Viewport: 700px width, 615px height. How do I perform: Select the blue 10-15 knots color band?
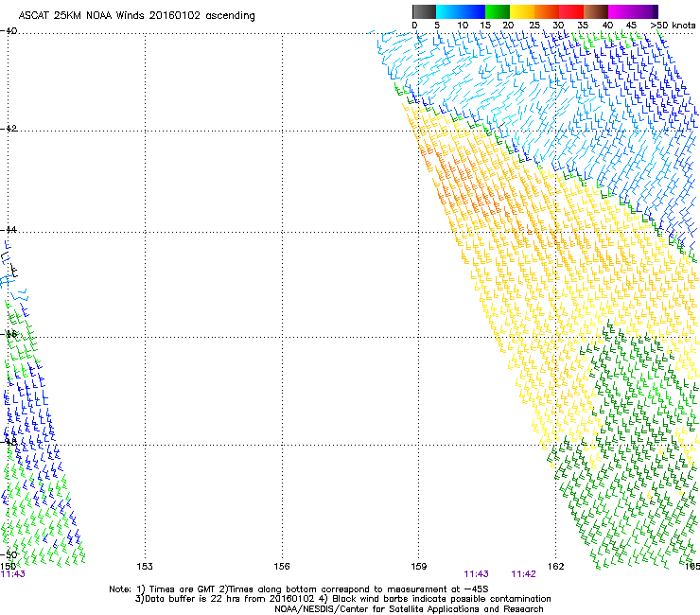click(473, 11)
